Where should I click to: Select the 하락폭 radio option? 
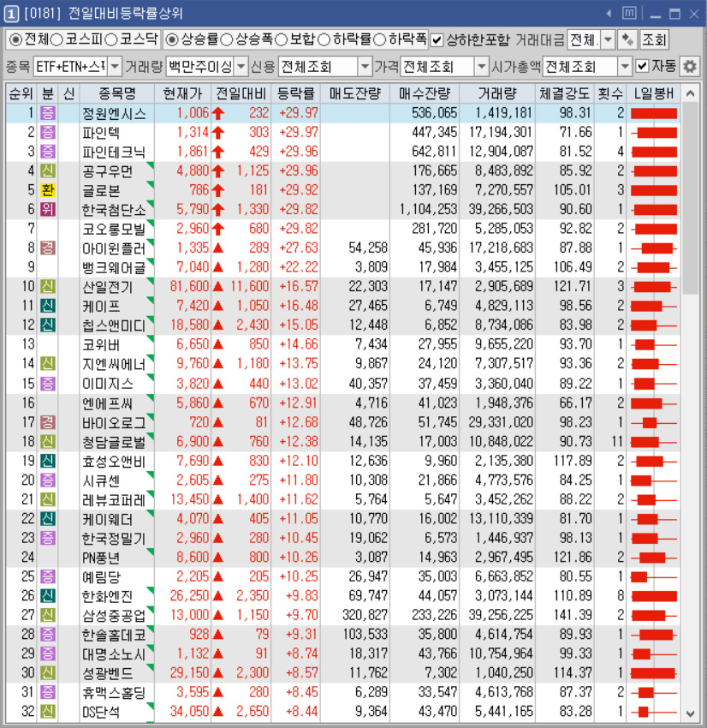click(x=379, y=40)
